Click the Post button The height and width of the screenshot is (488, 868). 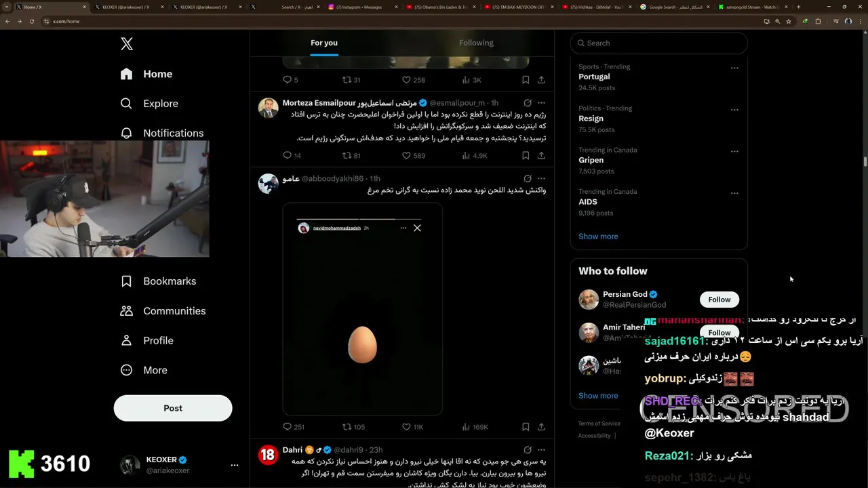pyautogui.click(x=173, y=408)
